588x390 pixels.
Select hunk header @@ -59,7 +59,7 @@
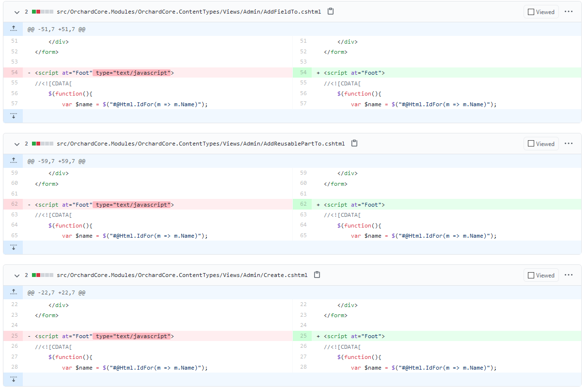(56, 161)
